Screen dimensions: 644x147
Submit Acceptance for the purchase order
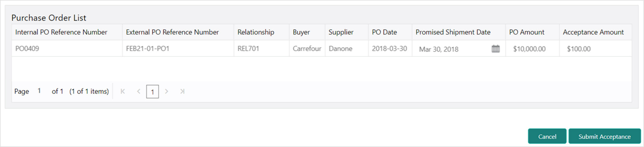click(605, 136)
